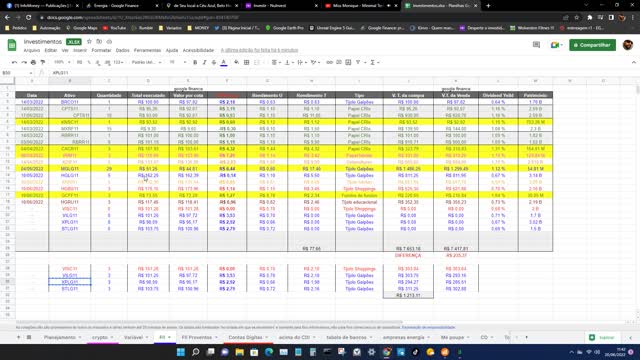Switch to Variavel sheet tab

[136, 338]
